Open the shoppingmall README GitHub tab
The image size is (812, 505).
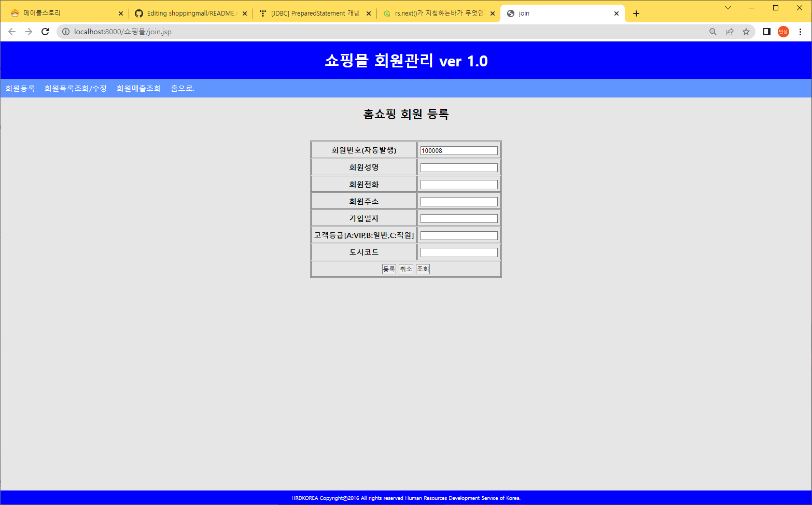pyautogui.click(x=187, y=13)
